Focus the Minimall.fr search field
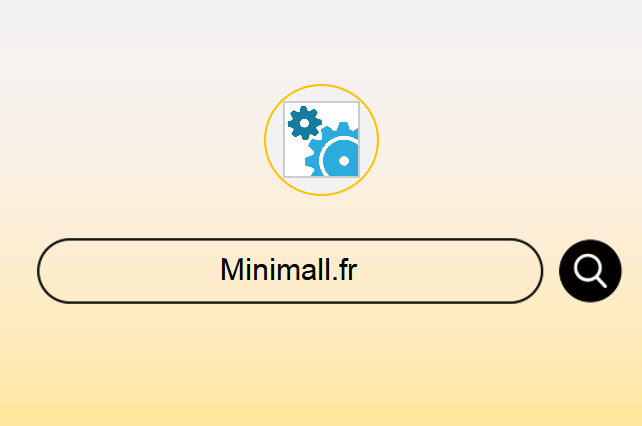The image size is (642, 426). [290, 271]
